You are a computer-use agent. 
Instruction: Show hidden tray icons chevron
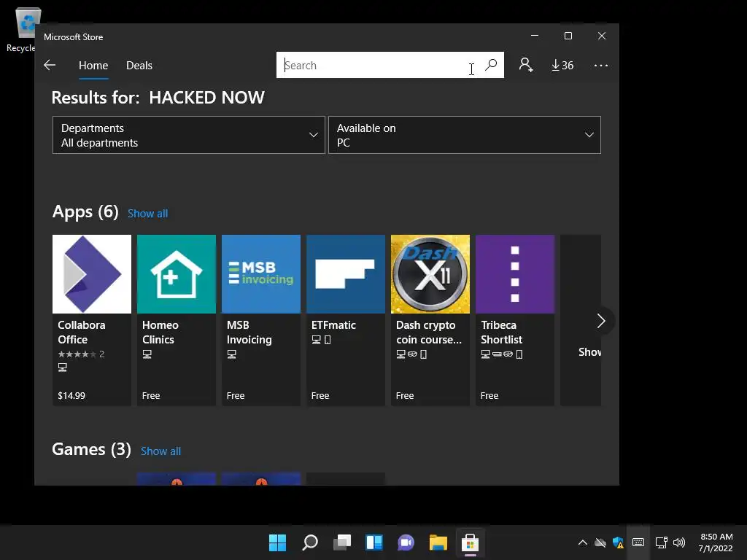[x=583, y=542]
